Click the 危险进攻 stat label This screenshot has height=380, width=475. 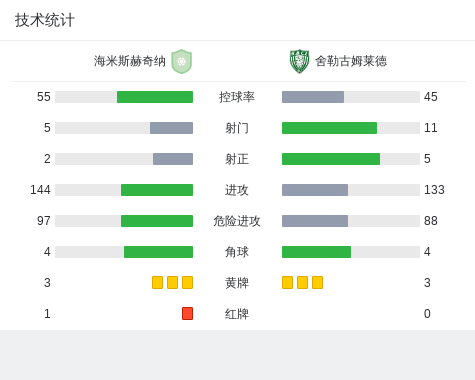click(x=237, y=221)
